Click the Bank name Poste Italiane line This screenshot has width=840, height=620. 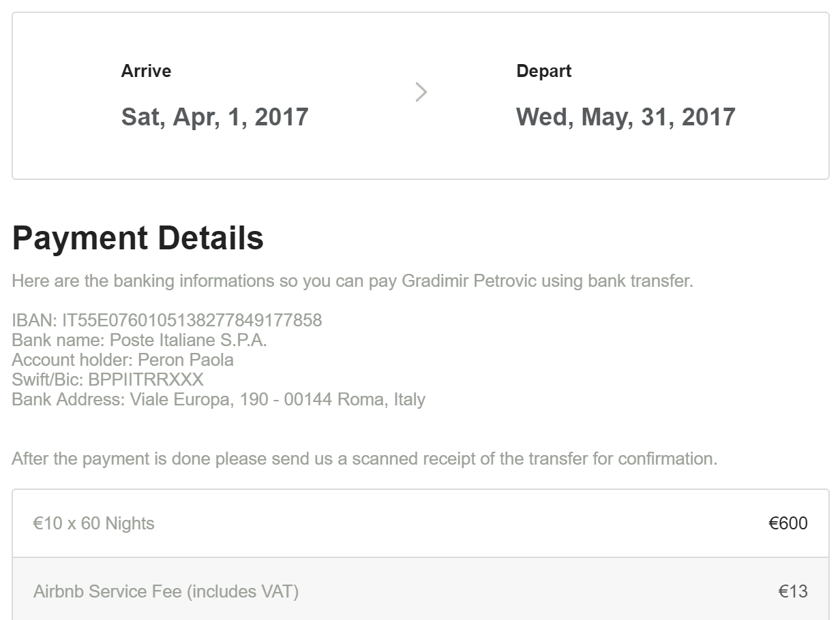(x=139, y=340)
